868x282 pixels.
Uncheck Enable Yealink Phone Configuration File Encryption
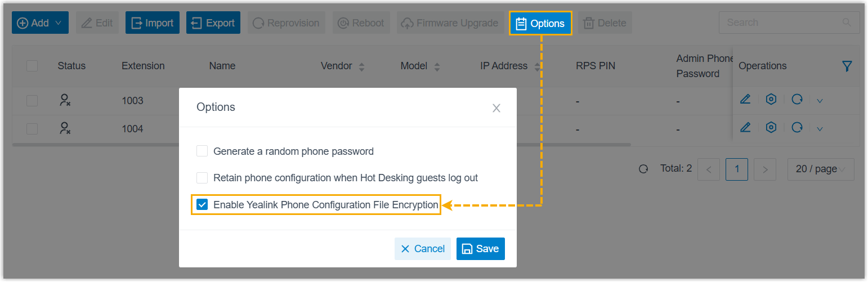[x=202, y=205]
